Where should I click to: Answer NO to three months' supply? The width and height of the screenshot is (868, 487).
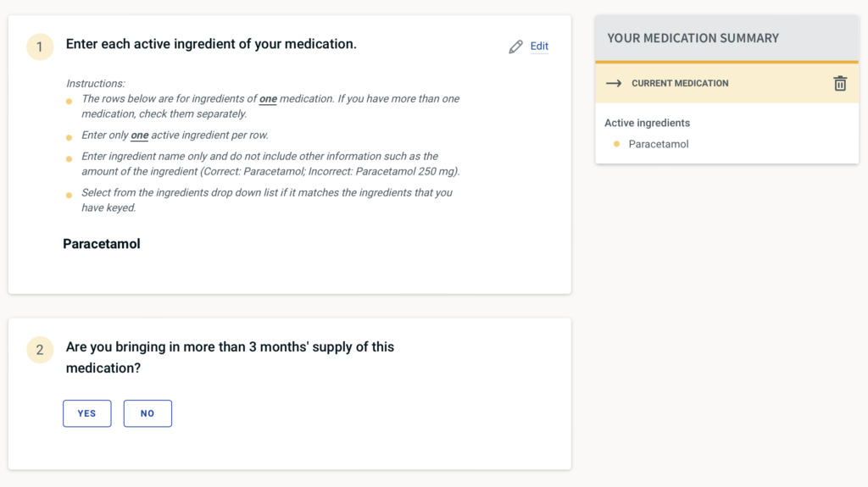(x=147, y=413)
